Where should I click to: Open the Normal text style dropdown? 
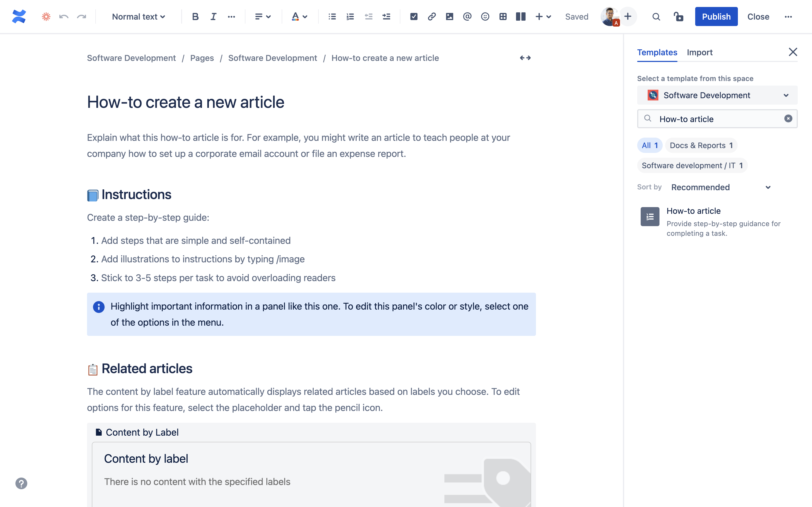tap(138, 16)
